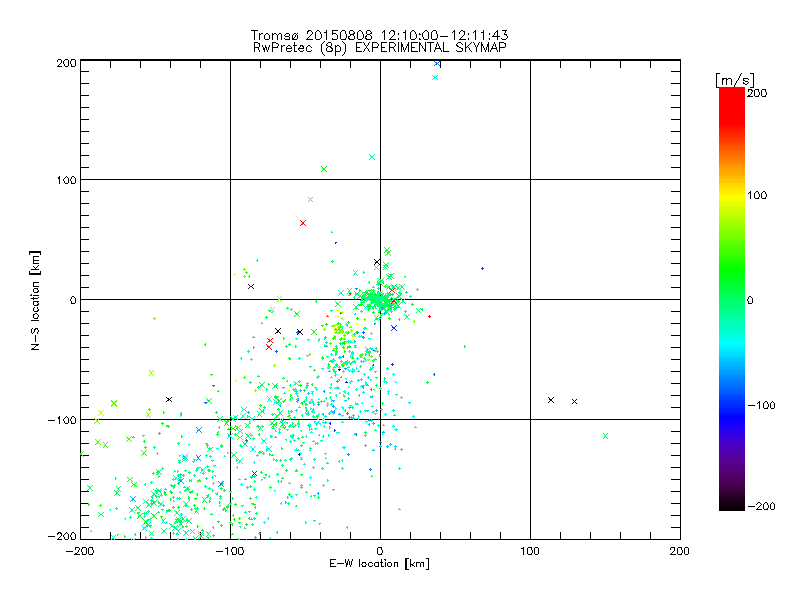
Task: Click the colorbar label '200' at the red end
Action: (757, 93)
